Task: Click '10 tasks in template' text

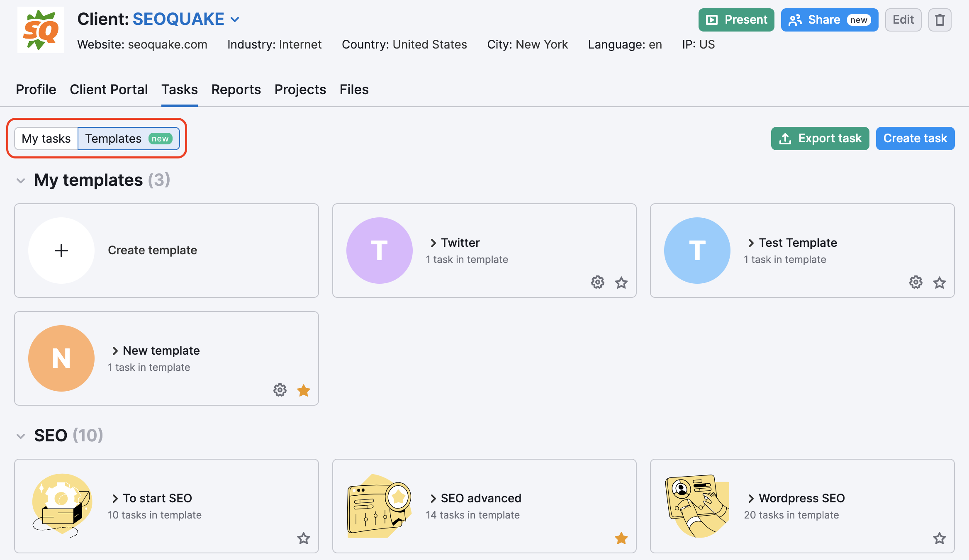Action: pyautogui.click(x=155, y=515)
